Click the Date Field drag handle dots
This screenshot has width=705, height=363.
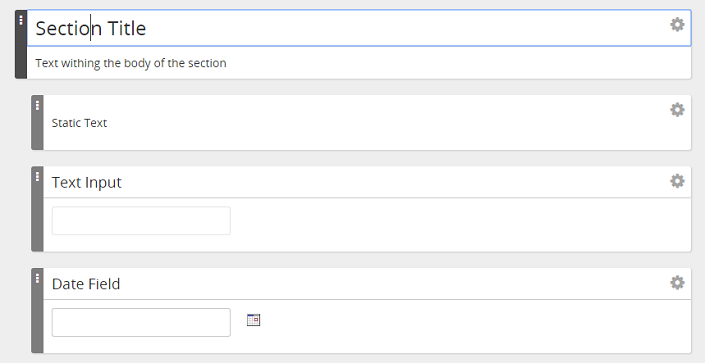[37, 278]
